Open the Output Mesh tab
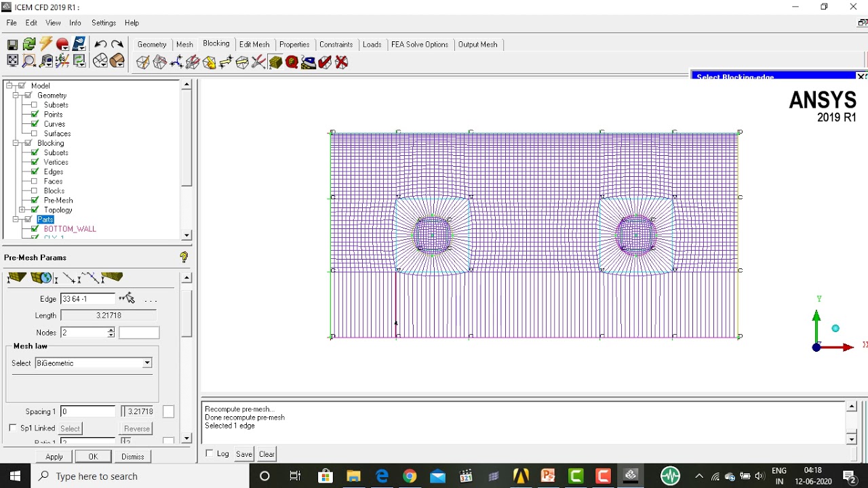Viewport: 868px width, 488px height. tap(477, 44)
